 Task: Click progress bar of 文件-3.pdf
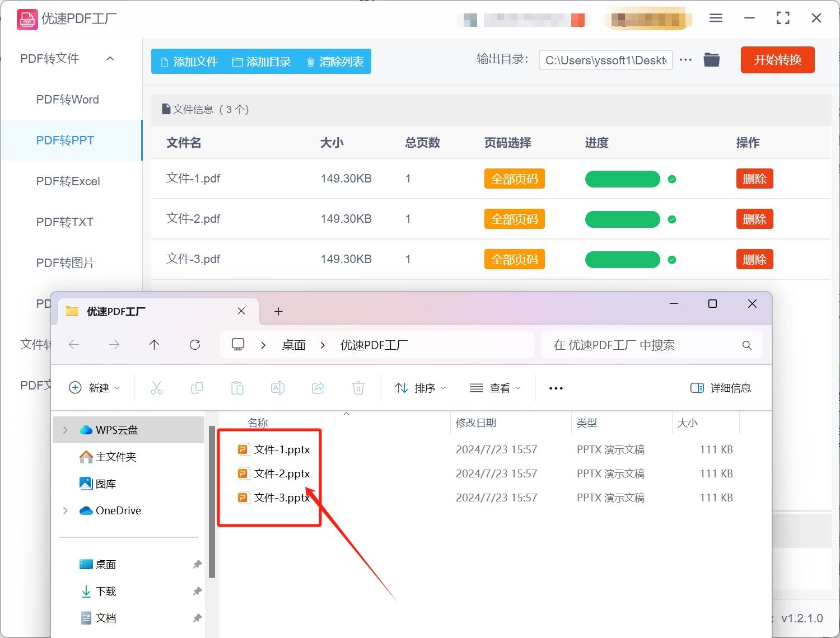click(x=622, y=260)
